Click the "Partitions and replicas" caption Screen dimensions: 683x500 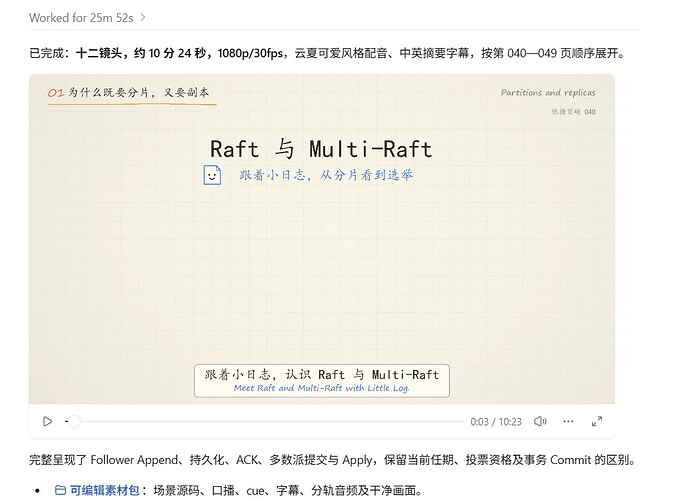click(x=548, y=92)
